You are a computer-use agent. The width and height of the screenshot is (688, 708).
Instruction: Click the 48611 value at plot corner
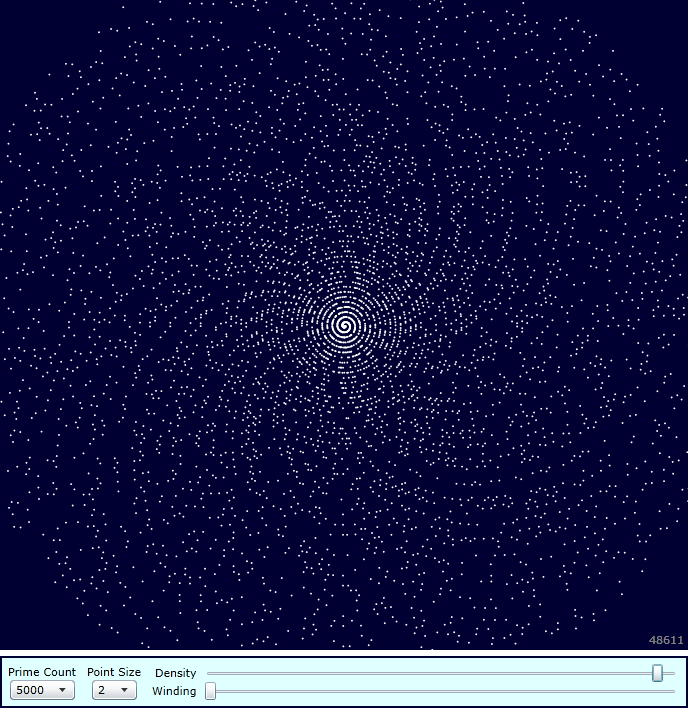pyautogui.click(x=666, y=640)
